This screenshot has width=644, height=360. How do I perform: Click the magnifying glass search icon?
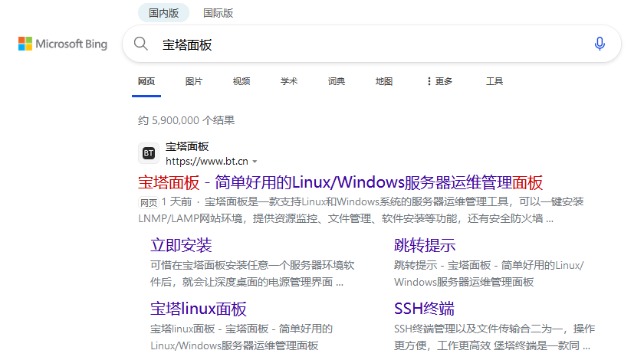pos(141,44)
